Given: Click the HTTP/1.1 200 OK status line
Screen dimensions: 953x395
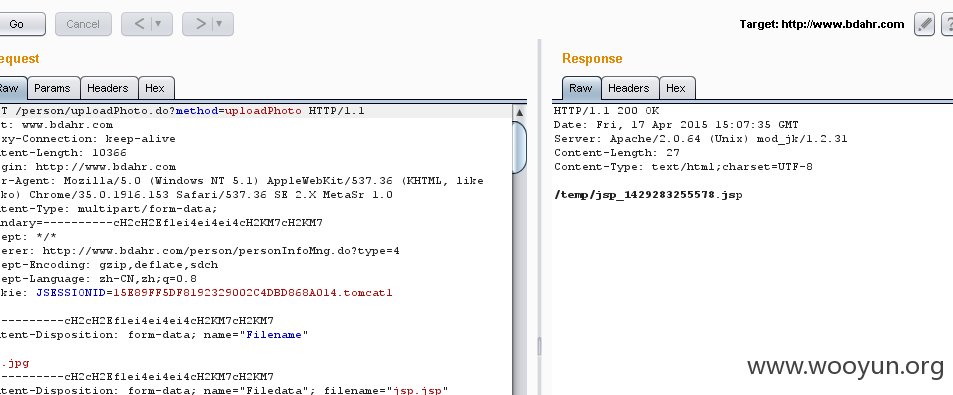Looking at the screenshot, I should click(607, 111).
